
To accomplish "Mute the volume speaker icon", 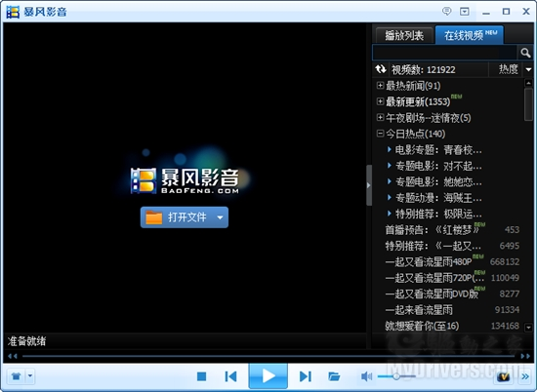I will [366, 376].
